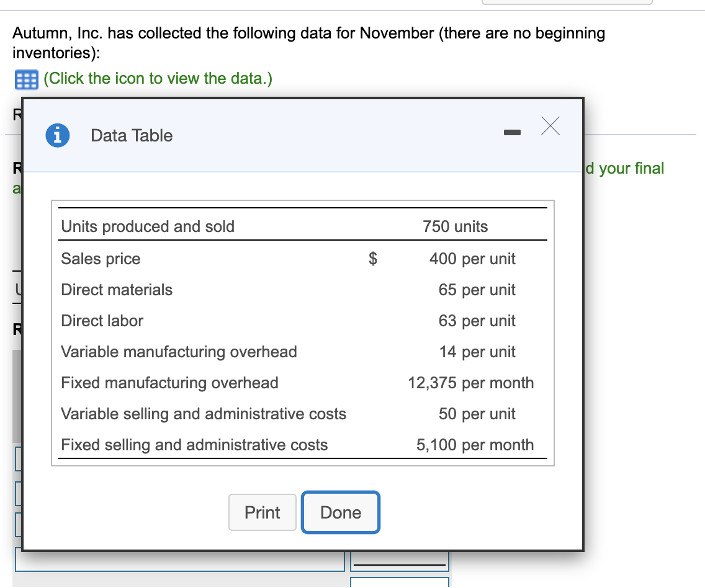Image resolution: width=705 pixels, height=588 pixels.
Task: Click the "5,100 per month" value
Action: pos(475,445)
